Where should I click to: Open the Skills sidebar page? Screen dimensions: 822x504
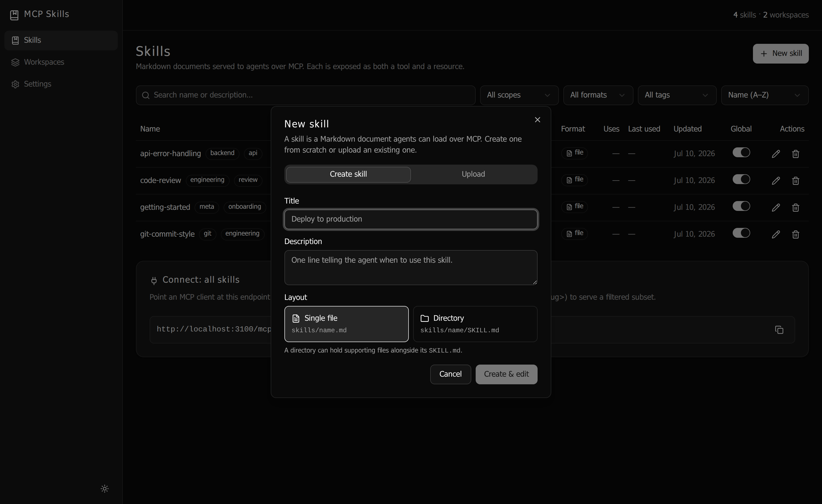pos(61,40)
